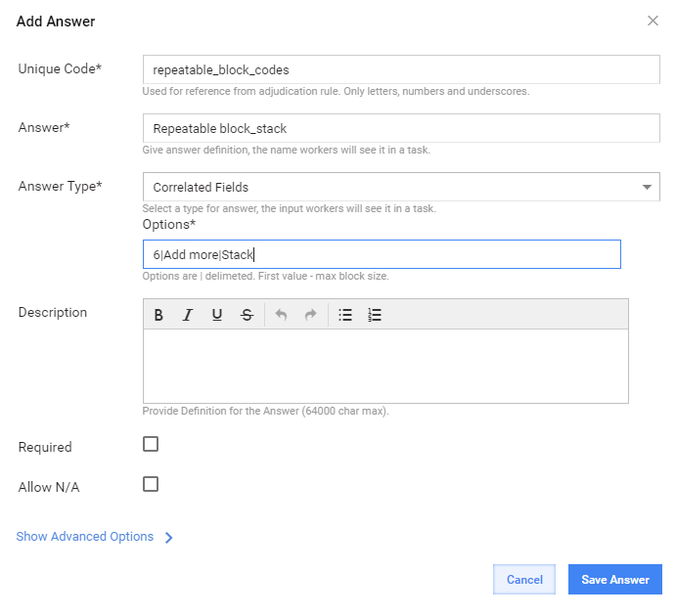Close the Add Answer dialog

653,21
